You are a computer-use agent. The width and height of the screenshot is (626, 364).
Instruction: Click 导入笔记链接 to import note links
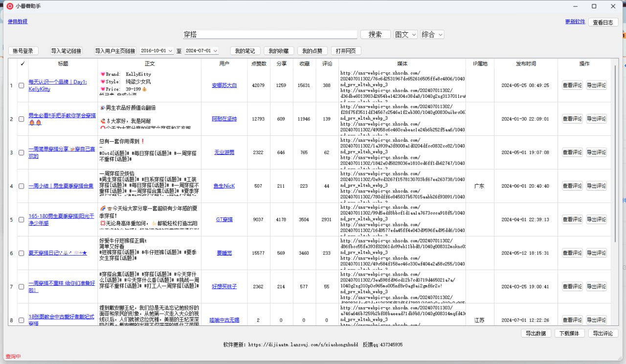[x=66, y=51]
